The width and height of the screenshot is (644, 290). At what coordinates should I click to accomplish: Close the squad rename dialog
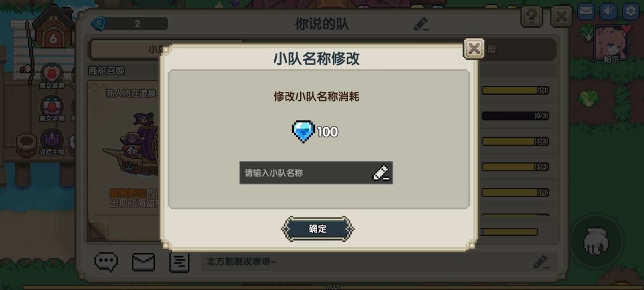coord(473,48)
